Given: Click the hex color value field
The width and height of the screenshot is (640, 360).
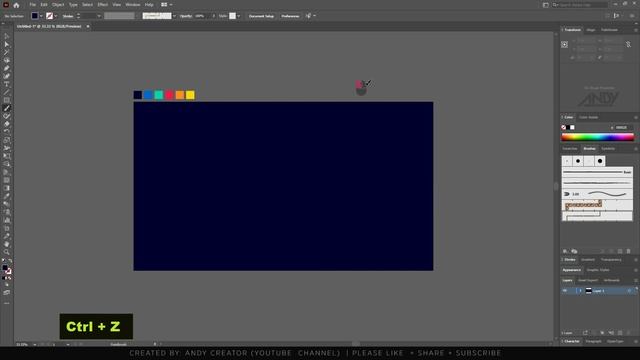Looking at the screenshot, I should point(623,127).
